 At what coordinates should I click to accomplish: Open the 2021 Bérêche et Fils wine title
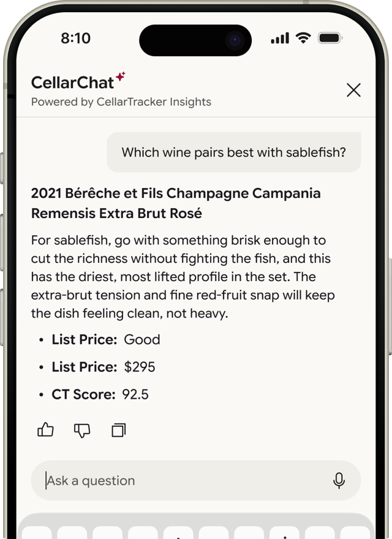point(176,203)
